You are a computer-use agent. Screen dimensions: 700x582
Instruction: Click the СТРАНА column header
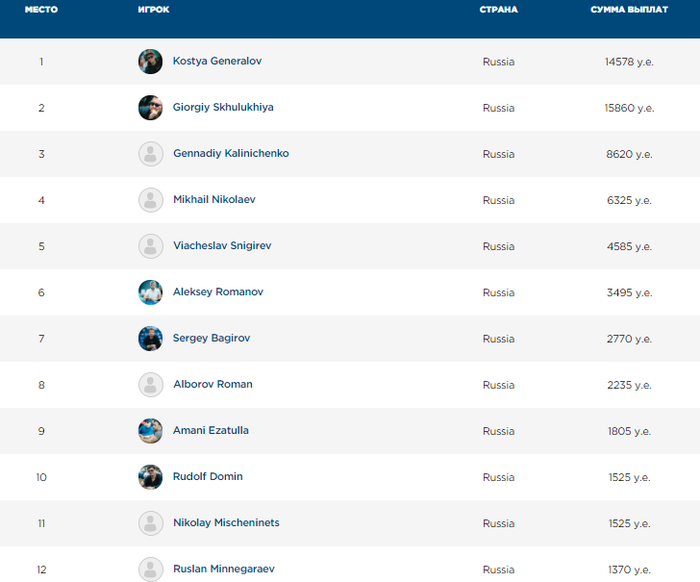[x=498, y=10]
